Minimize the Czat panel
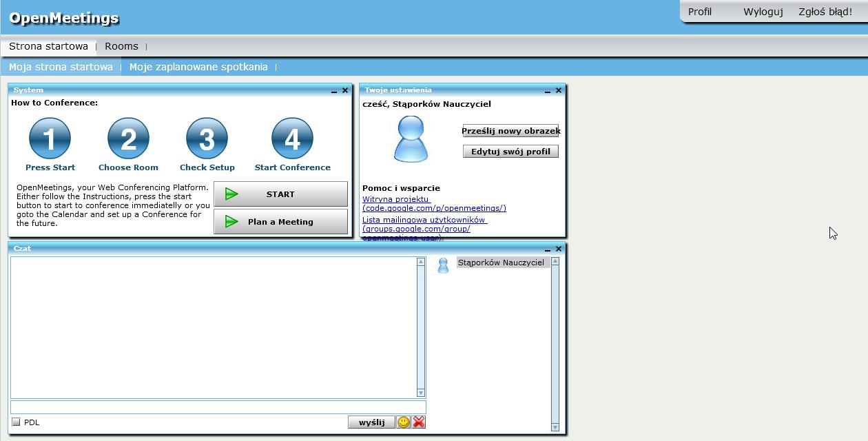The height and width of the screenshot is (441, 868). click(x=548, y=249)
